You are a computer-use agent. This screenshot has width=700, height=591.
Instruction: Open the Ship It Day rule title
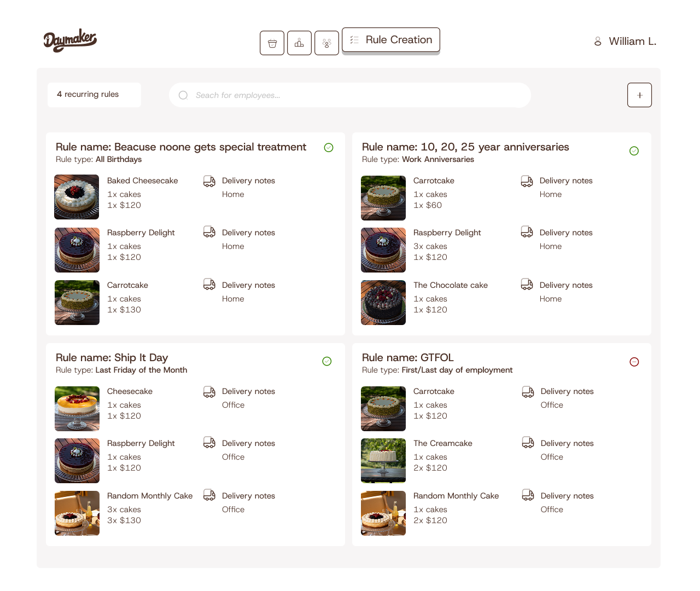112,357
